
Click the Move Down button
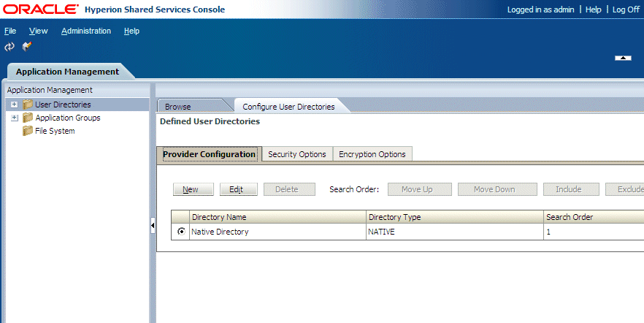pos(497,189)
